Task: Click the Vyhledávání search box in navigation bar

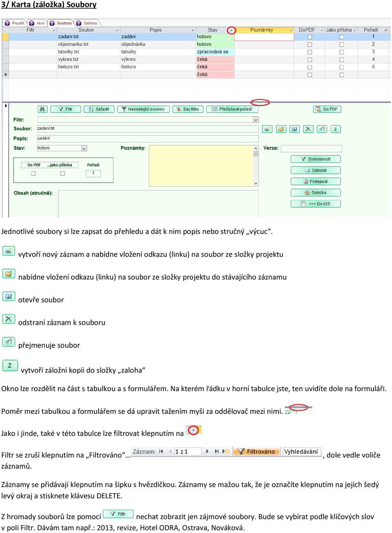Action: point(301,451)
